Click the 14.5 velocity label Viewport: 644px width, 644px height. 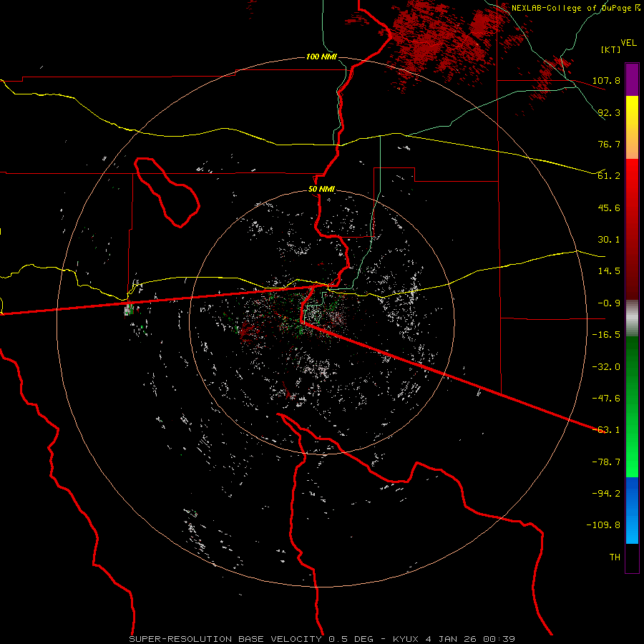coord(609,271)
